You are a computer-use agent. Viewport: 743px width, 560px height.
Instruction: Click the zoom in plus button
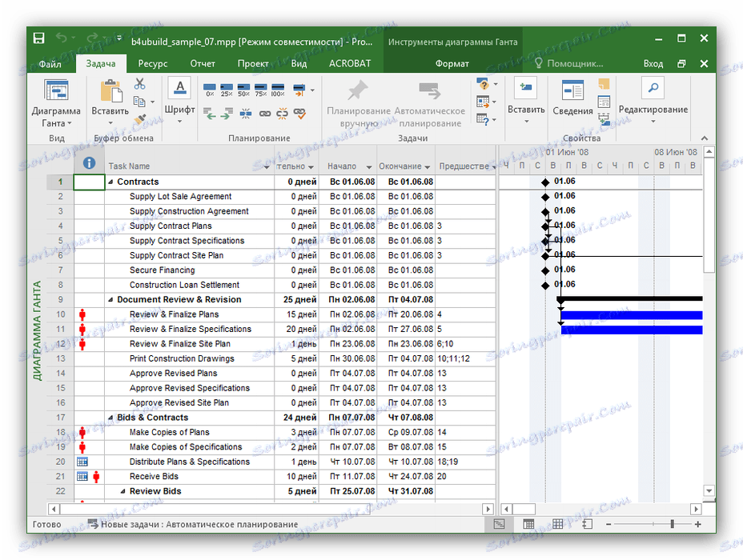tap(697, 524)
